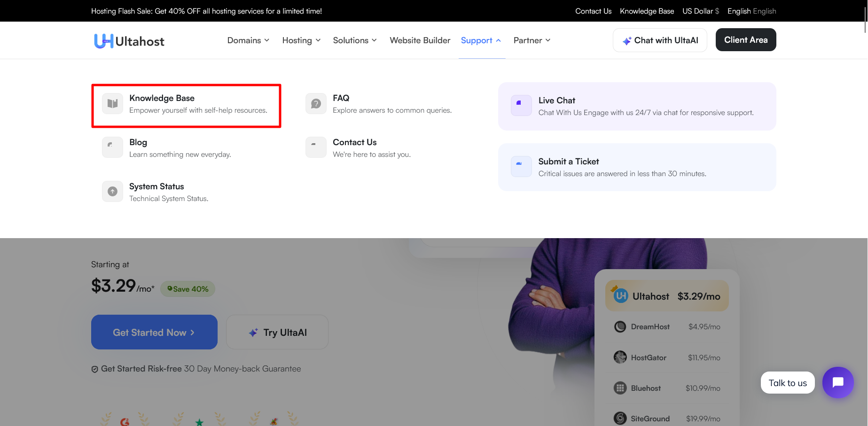This screenshot has height=426, width=868.
Task: Click SiteGround $19.99/mo price row
Action: click(667, 418)
